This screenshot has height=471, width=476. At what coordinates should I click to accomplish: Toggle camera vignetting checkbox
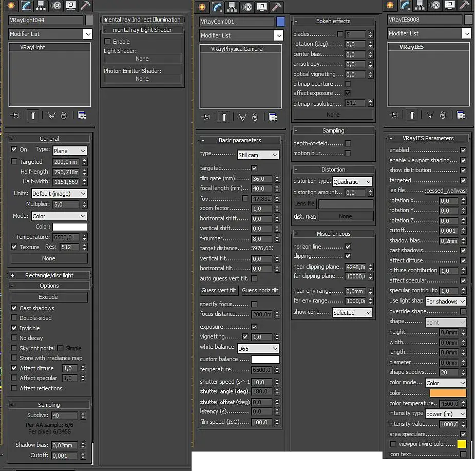(x=245, y=336)
